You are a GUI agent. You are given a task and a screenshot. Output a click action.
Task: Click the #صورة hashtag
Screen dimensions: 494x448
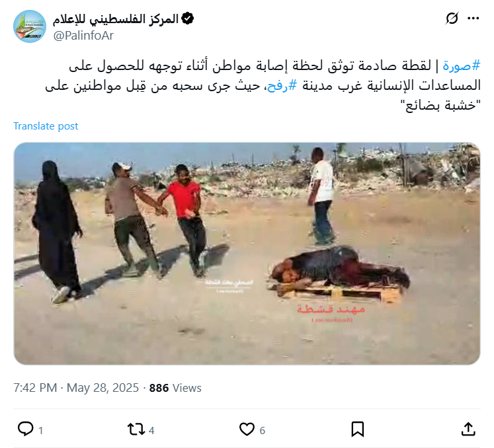(x=461, y=66)
